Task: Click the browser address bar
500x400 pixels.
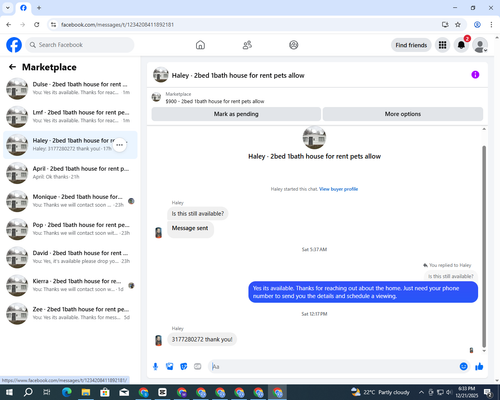Action: pyautogui.click(x=247, y=25)
